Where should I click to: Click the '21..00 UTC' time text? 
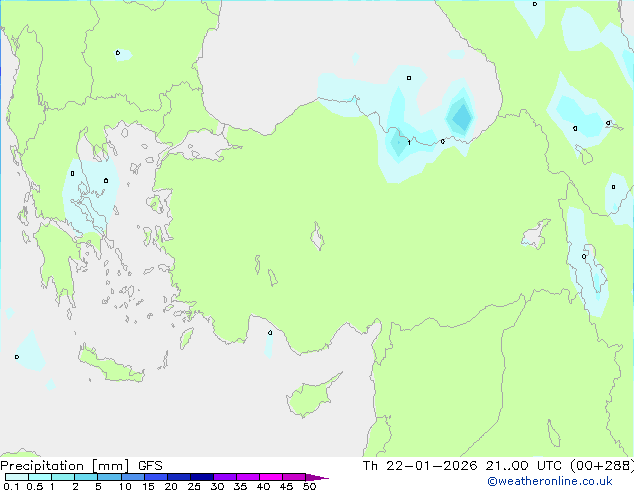coord(523,466)
